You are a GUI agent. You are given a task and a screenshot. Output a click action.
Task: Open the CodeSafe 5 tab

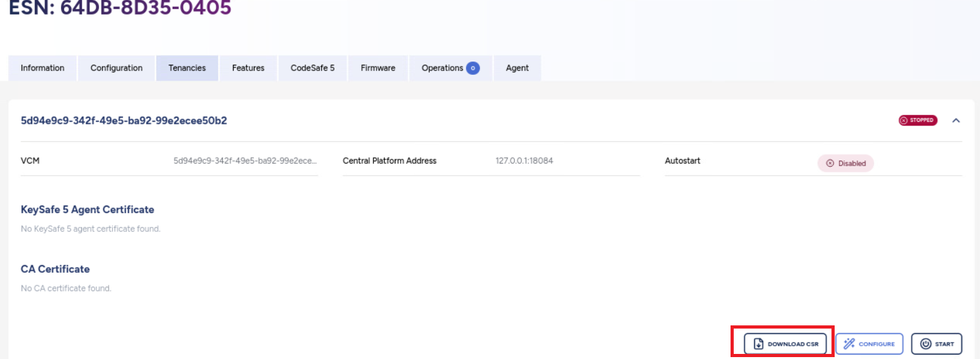(x=312, y=68)
